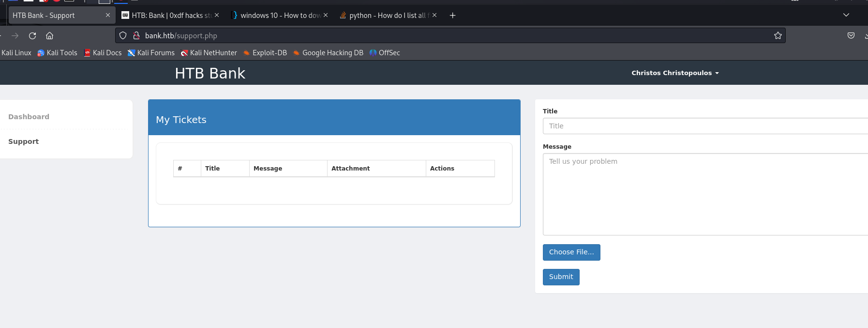Image resolution: width=868 pixels, height=328 pixels.
Task: Bookmark this page with star icon
Action: tap(778, 36)
